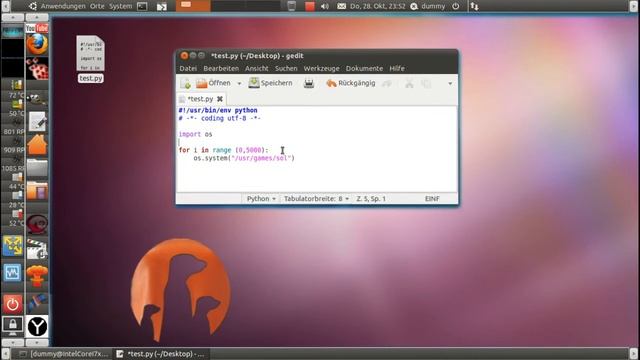Image resolution: width=640 pixels, height=360 pixels.
Task: Select test.py file on desktop
Action: [x=91, y=59]
